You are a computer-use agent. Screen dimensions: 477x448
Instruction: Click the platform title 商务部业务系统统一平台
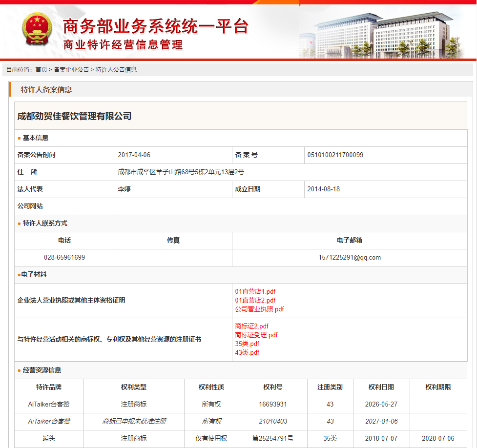tap(156, 26)
